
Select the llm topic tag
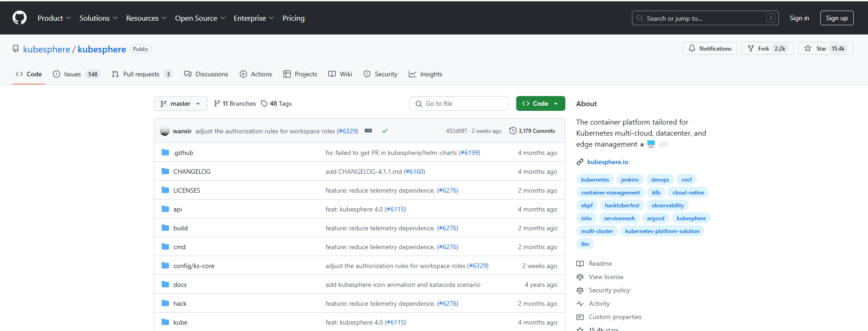[585, 244]
